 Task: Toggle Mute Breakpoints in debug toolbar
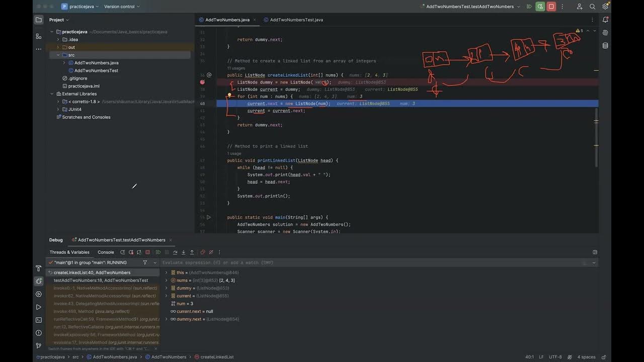click(x=211, y=252)
